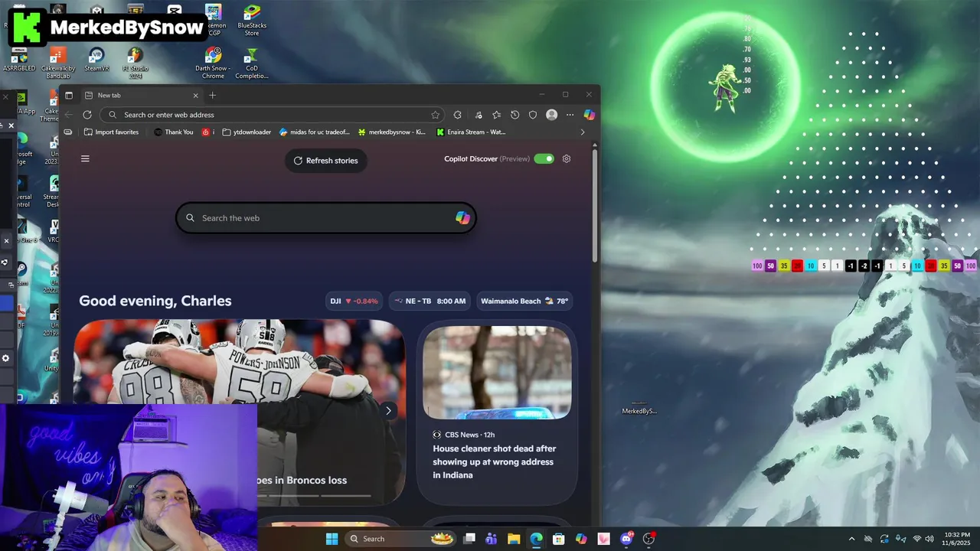The width and height of the screenshot is (980, 551).
Task: Open File Explorer from the taskbar
Action: click(514, 539)
